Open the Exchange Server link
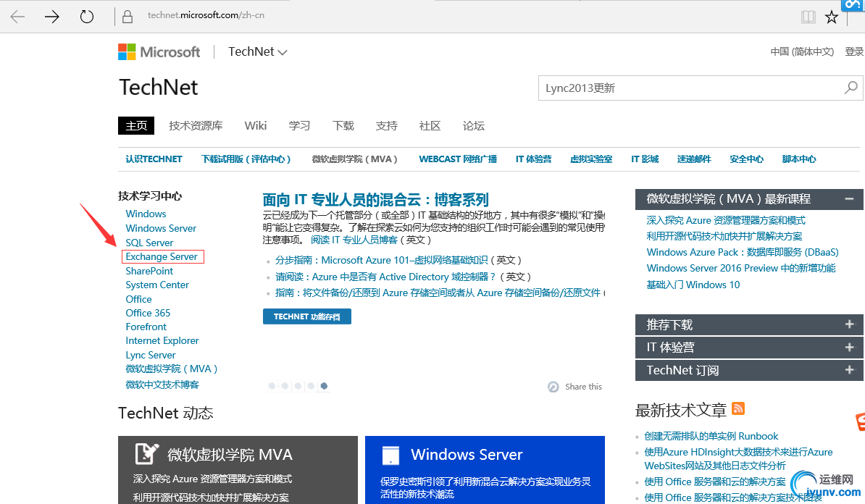The height and width of the screenshot is (504, 865). pyautogui.click(x=161, y=256)
